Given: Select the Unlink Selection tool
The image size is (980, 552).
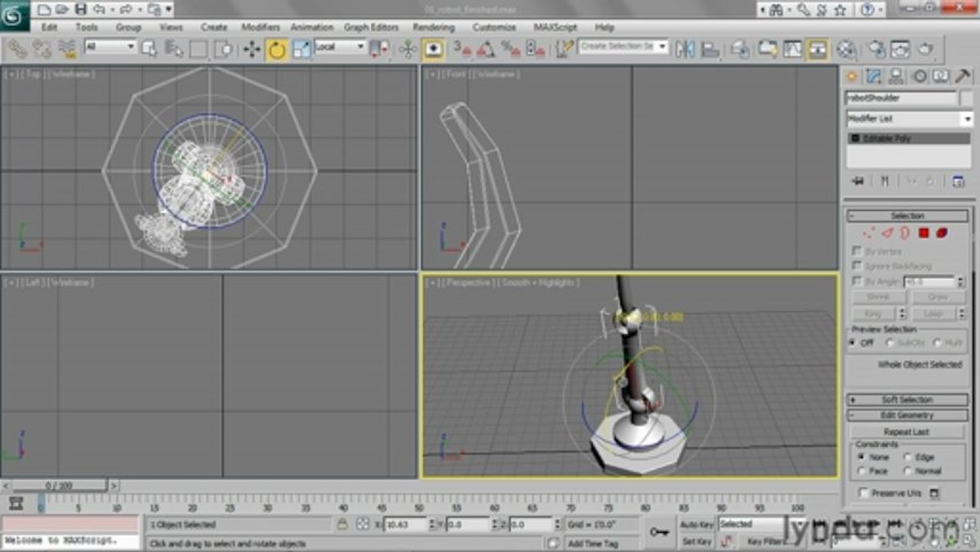Looking at the screenshot, I should 41,49.
